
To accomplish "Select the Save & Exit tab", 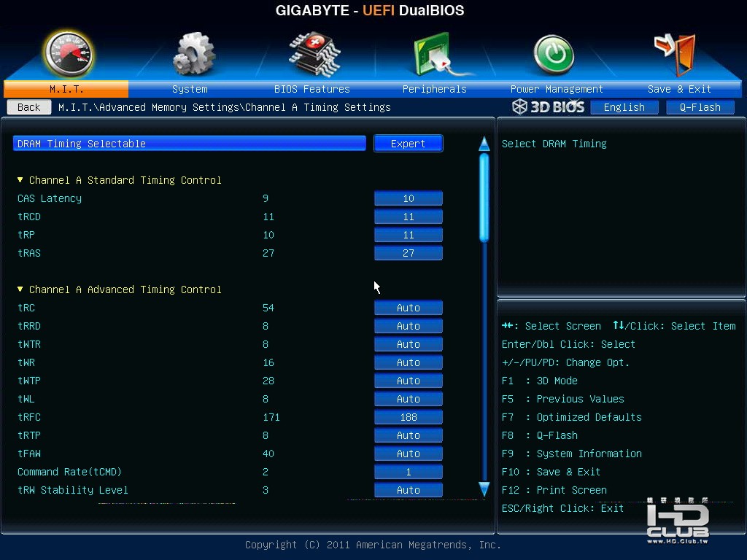I will tap(679, 89).
